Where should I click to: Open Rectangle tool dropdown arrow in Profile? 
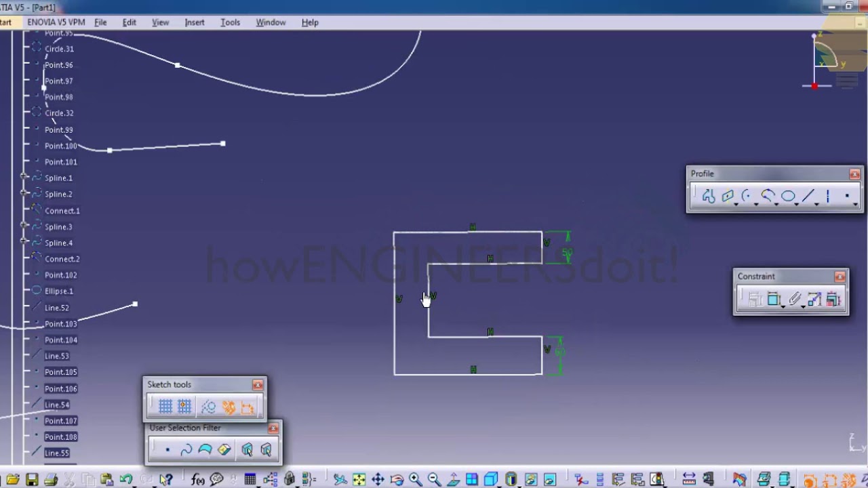[x=736, y=203]
